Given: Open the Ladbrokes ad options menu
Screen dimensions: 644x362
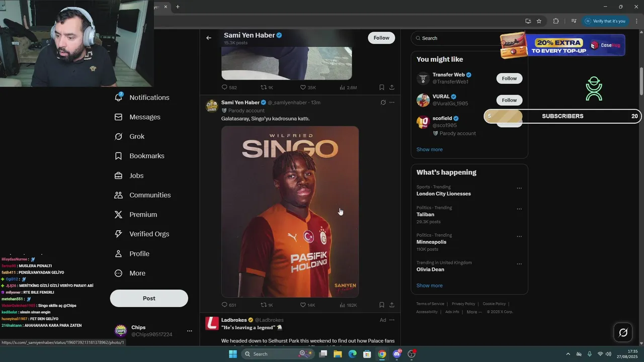Looking at the screenshot, I should pos(392,320).
